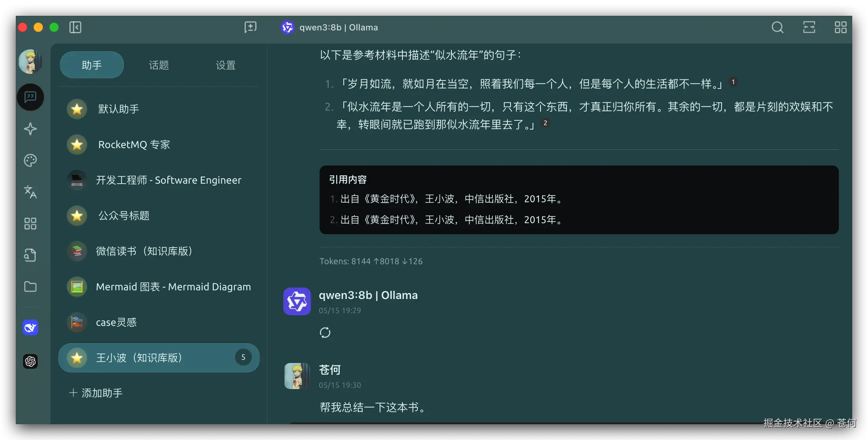
Task: Open the grid view icon at top right
Action: (840, 27)
